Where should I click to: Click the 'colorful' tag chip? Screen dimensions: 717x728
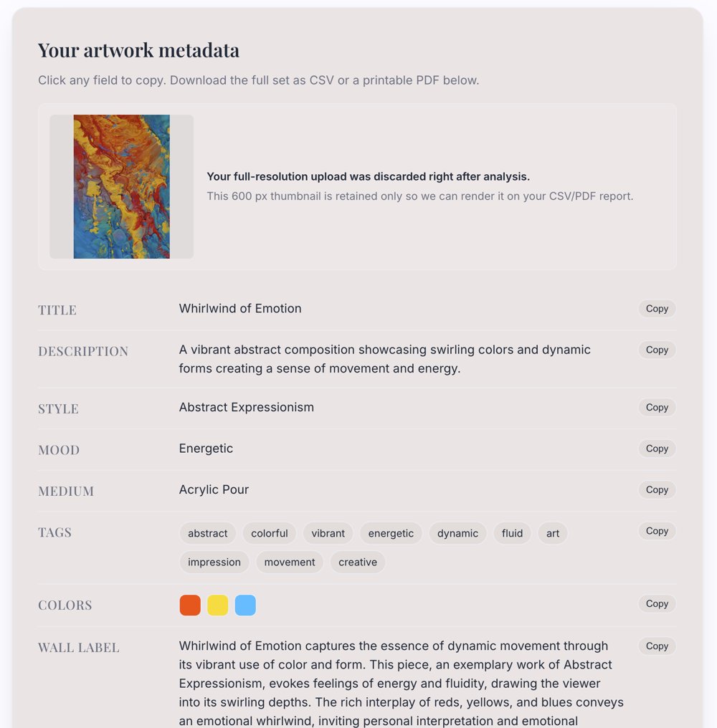click(x=270, y=534)
